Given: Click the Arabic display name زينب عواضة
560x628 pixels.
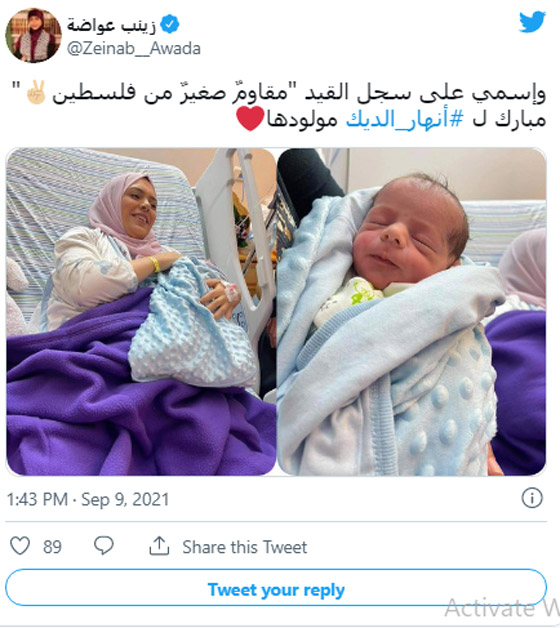Looking at the screenshot, I should [x=111, y=25].
